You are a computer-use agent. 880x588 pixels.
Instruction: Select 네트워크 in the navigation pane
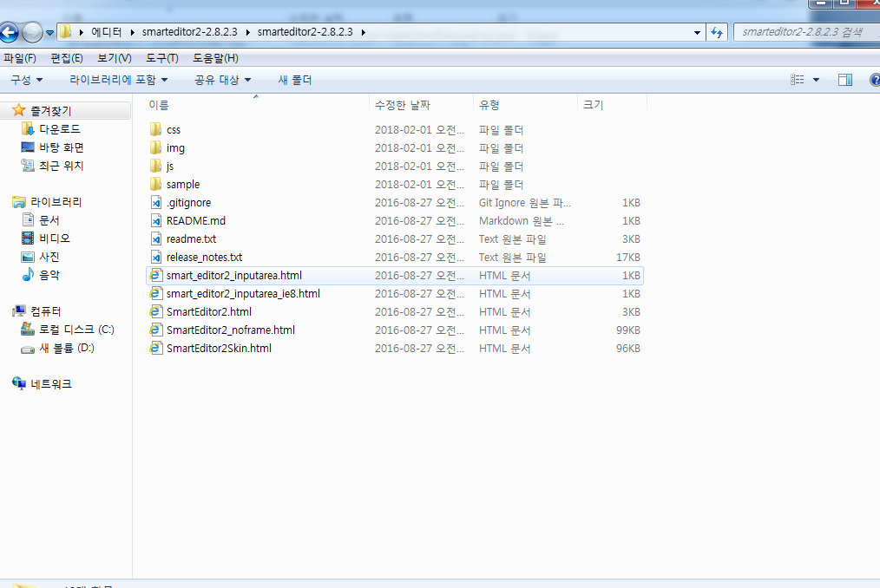(x=51, y=384)
